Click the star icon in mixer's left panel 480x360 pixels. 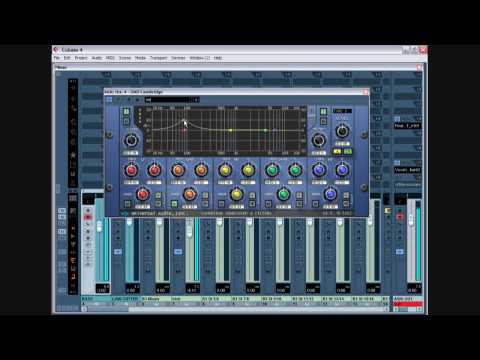(x=73, y=155)
